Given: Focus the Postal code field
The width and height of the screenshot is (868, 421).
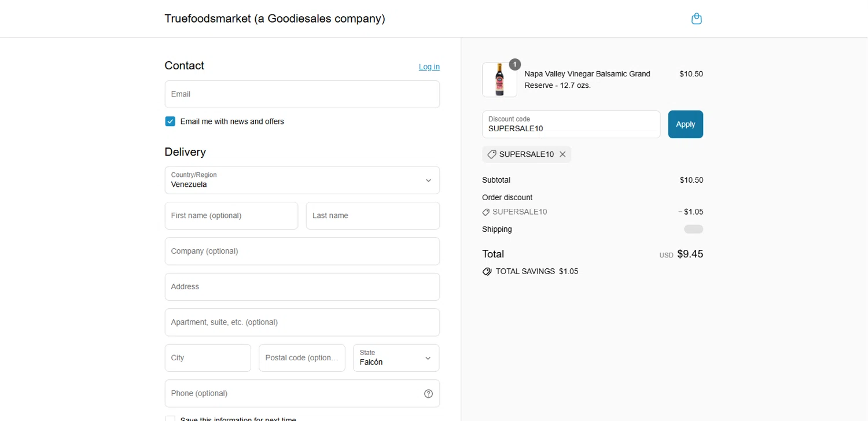Looking at the screenshot, I should pyautogui.click(x=302, y=358).
